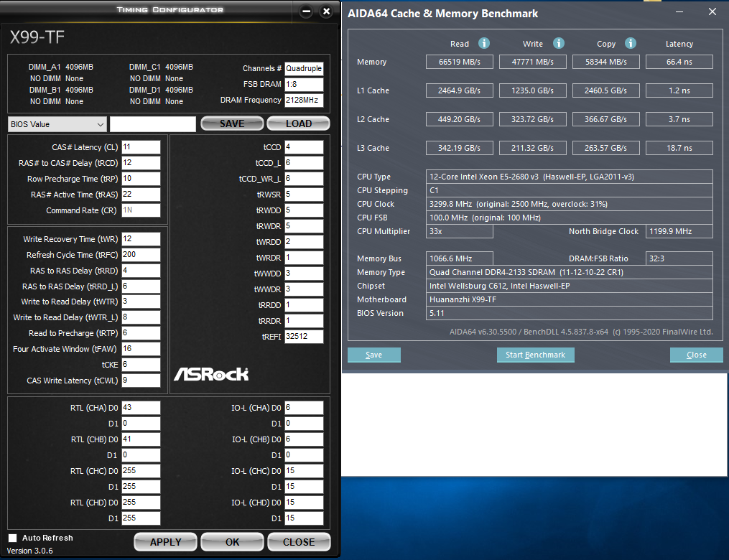Click Start Benchmark in AIDA64

(x=536, y=355)
